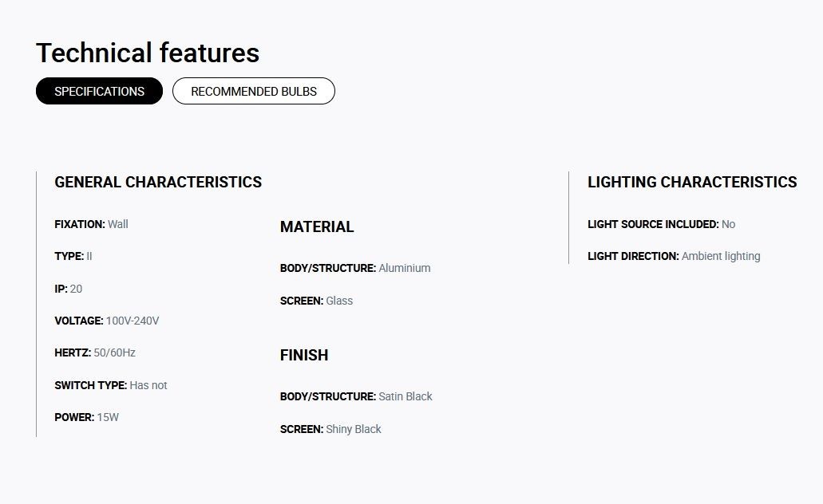Click the Technical features heading
823x504 pixels.
[x=148, y=53]
